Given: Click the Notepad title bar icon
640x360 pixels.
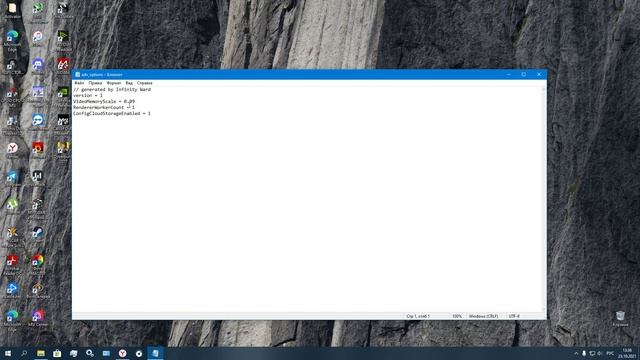Looking at the screenshot, I should point(77,75).
